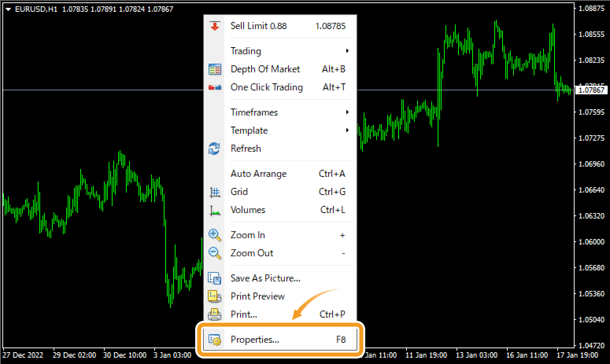The width and height of the screenshot is (610, 364).
Task: Click the Sell Limit red arrow icon
Action: 214,26
